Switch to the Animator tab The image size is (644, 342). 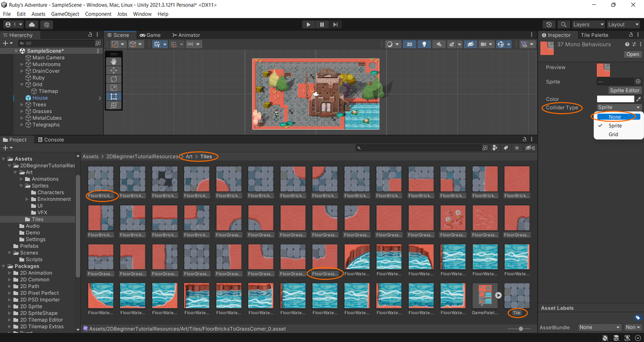pos(185,35)
